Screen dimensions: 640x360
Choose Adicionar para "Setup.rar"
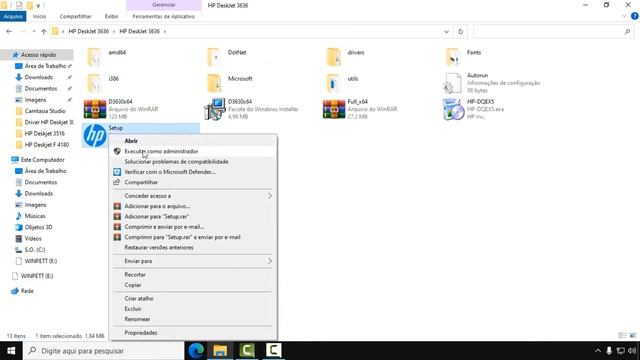[193, 216]
